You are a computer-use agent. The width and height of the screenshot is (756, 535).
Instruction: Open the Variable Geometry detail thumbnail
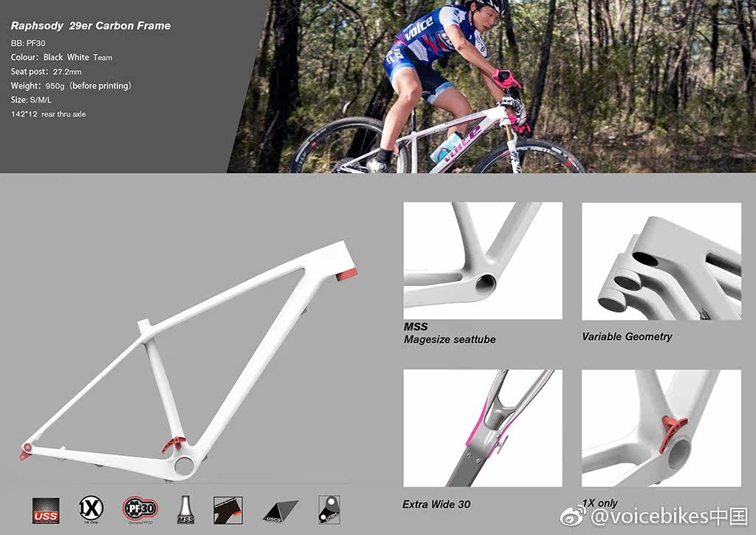click(661, 261)
